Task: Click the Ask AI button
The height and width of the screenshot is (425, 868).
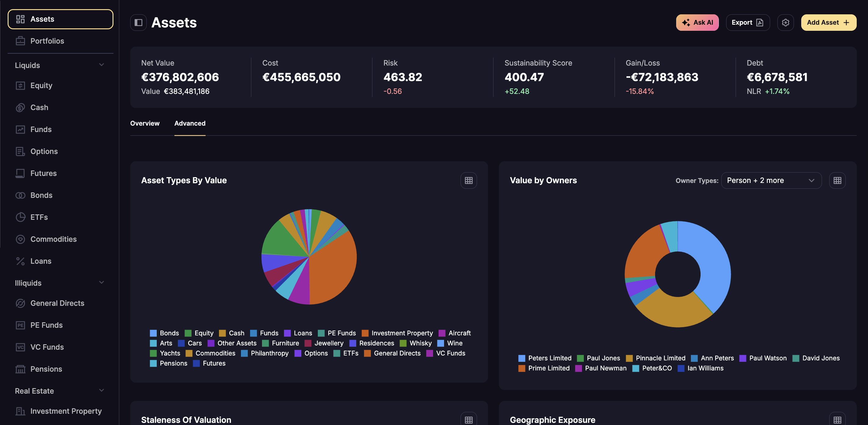Action: click(697, 23)
